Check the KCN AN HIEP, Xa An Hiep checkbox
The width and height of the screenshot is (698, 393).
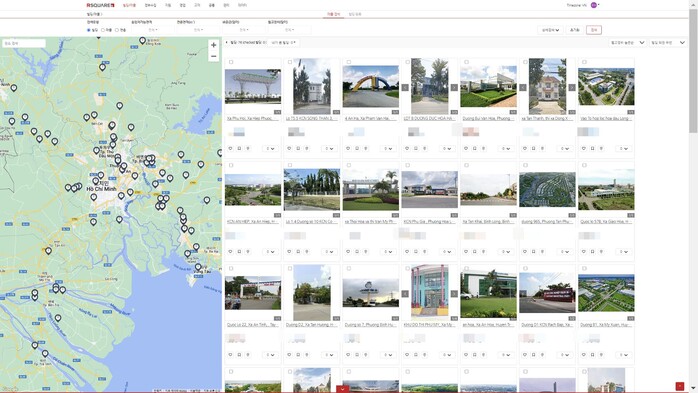click(231, 165)
